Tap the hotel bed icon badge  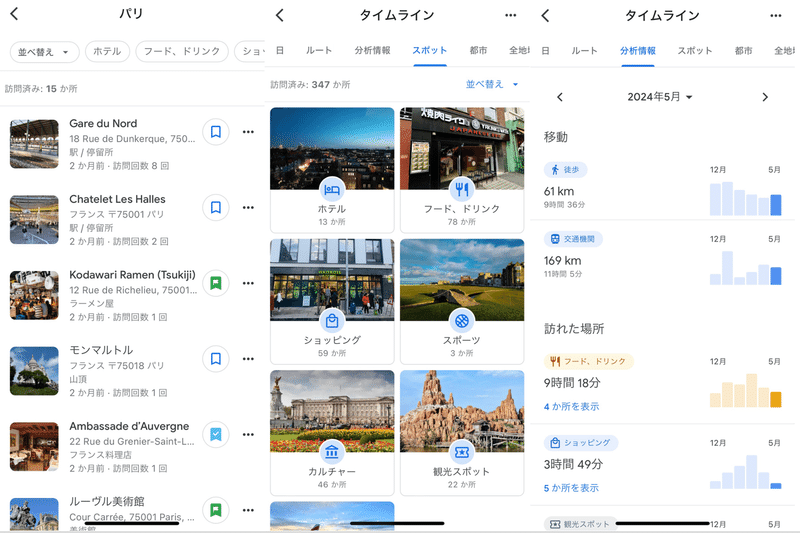click(x=332, y=190)
